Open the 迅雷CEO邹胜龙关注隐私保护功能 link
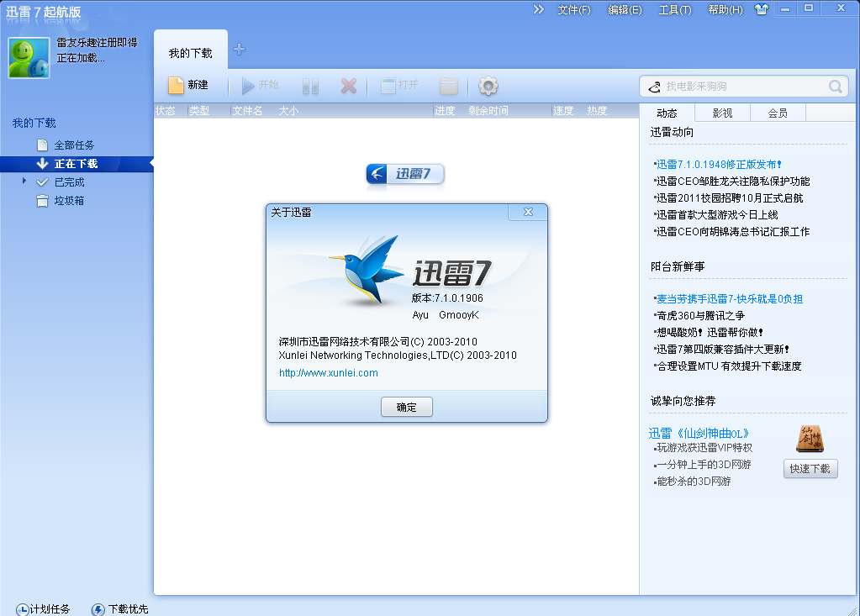 pyautogui.click(x=732, y=181)
